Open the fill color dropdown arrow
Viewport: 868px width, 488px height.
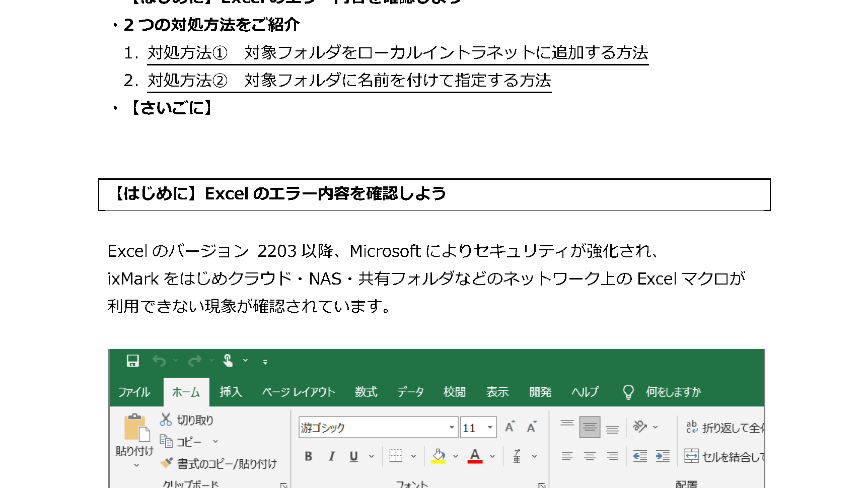pos(456,456)
